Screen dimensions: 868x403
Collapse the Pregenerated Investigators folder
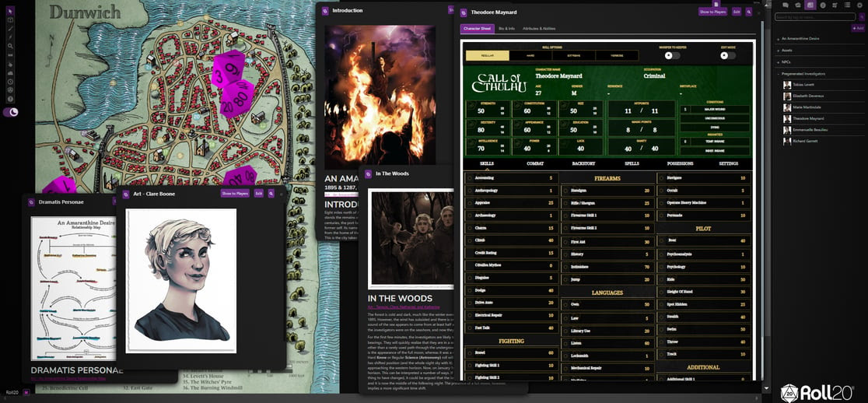coord(803,73)
